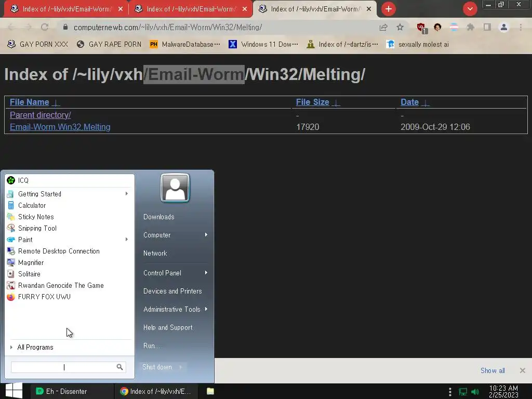
Task: Sort listing by Date
Action: [410, 102]
